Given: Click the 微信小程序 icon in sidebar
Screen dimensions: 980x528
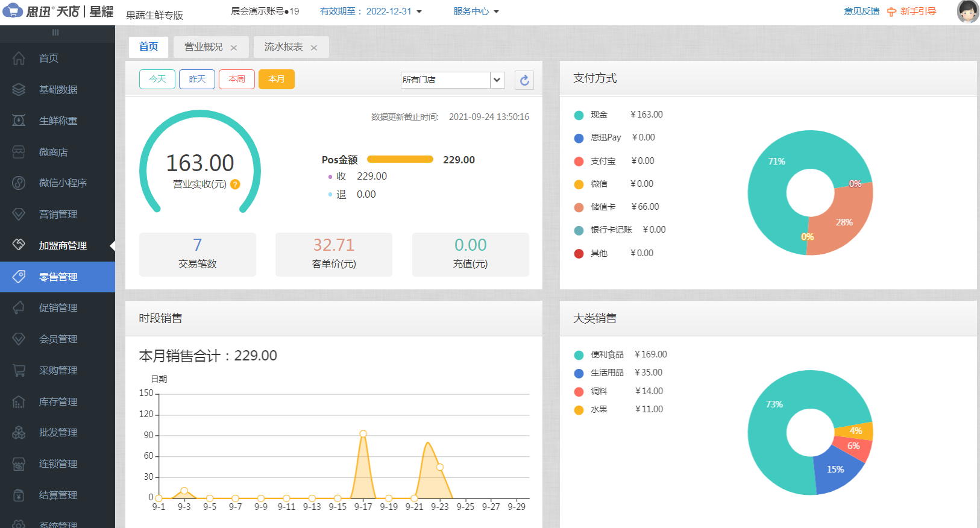Looking at the screenshot, I should tap(19, 183).
